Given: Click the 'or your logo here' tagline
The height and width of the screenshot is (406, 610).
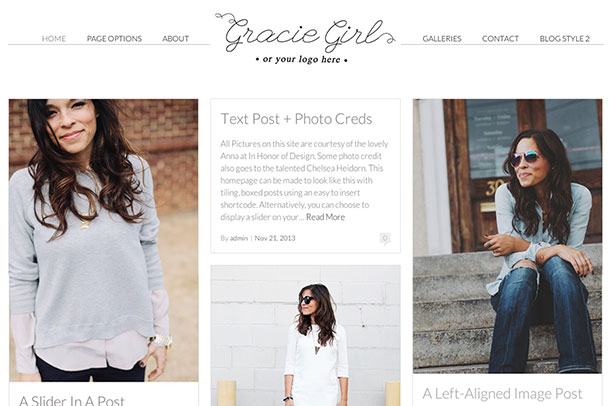Looking at the screenshot, I should pyautogui.click(x=301, y=60).
